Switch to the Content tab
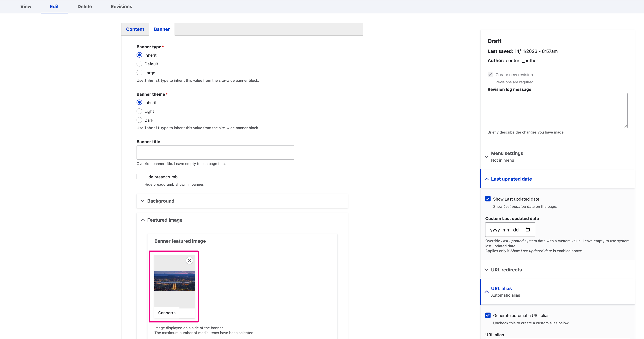644x339 pixels. (135, 29)
